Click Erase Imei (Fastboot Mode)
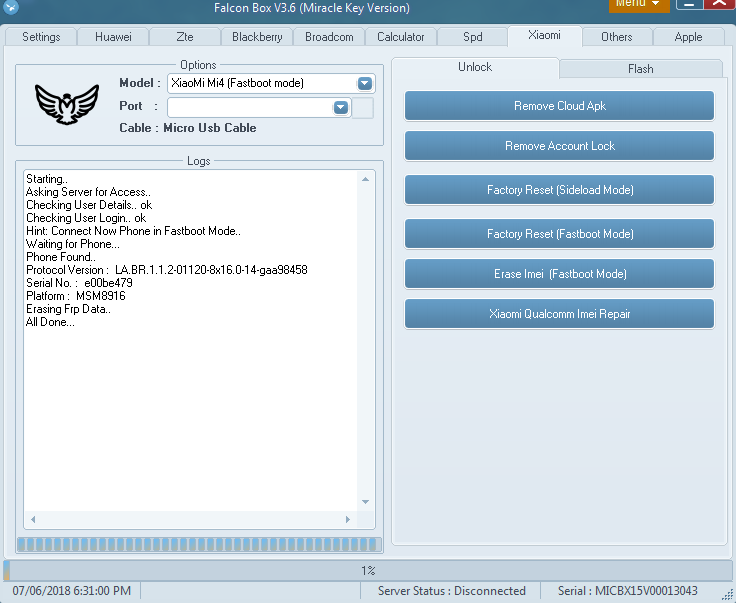The width and height of the screenshot is (736, 603). click(x=560, y=274)
